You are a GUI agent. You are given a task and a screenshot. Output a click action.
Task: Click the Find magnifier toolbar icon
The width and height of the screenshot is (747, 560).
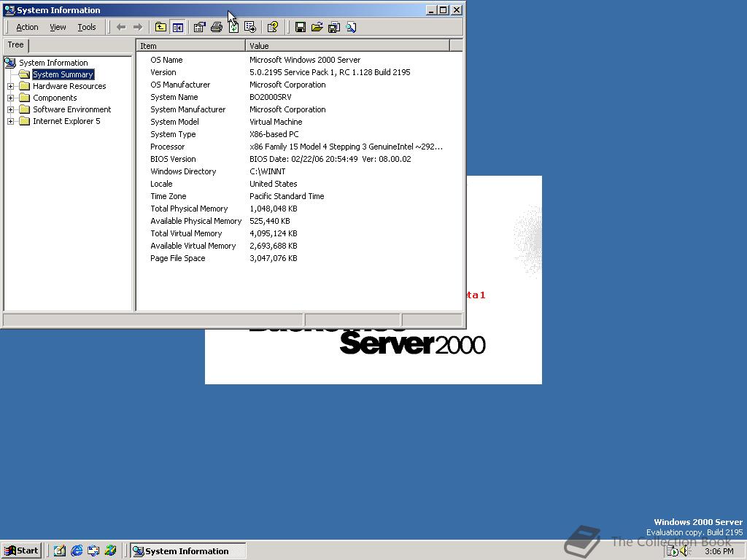click(x=351, y=27)
